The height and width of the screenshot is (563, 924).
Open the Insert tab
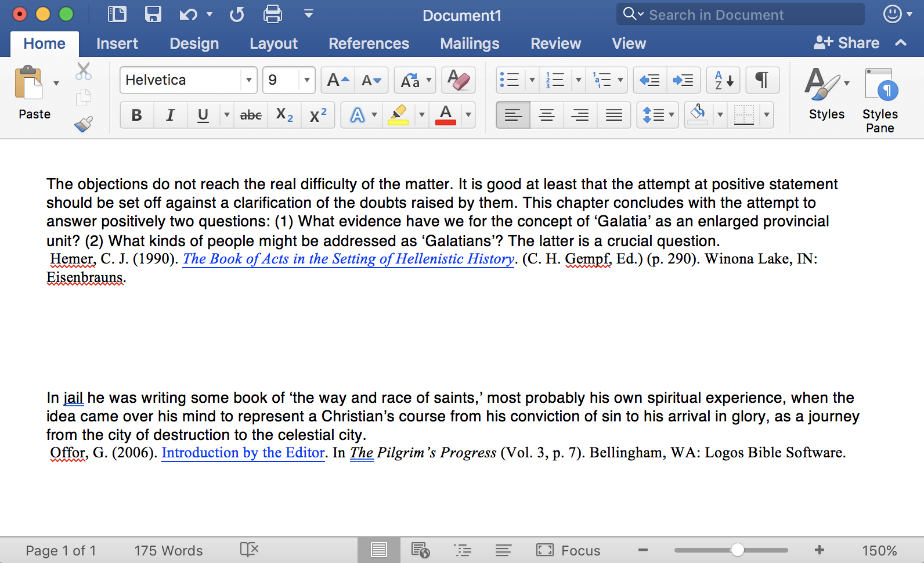coord(117,44)
